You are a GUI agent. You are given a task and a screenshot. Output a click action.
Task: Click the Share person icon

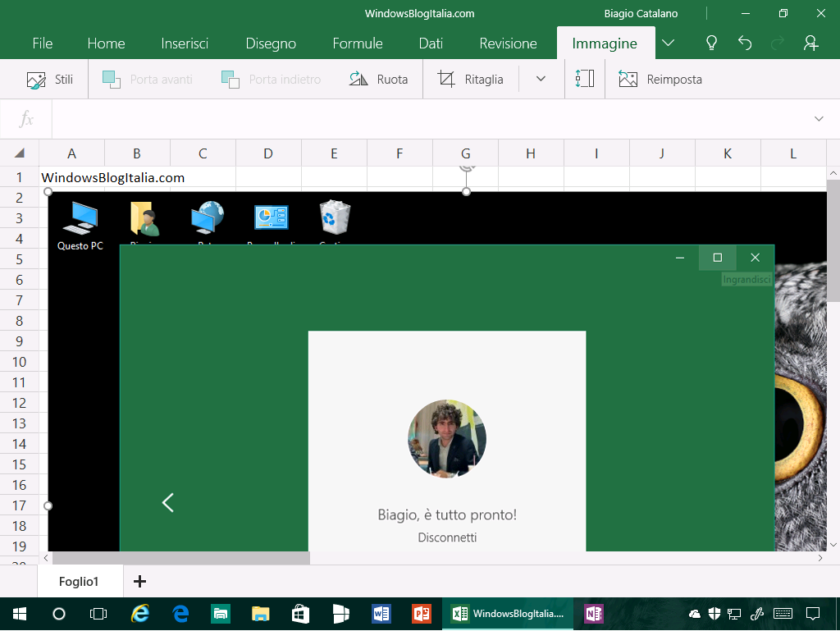pos(810,43)
